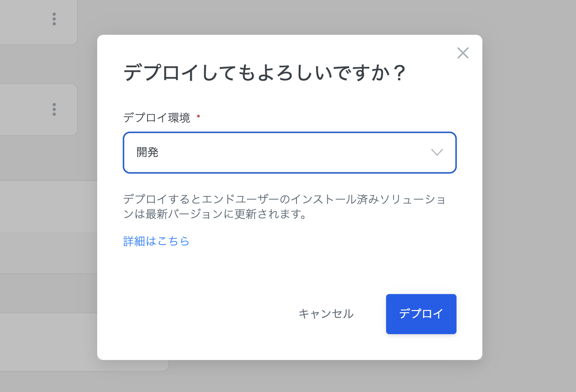The image size is (576, 392).
Task: Click the description text about エンドユーザー updates
Action: [284, 207]
